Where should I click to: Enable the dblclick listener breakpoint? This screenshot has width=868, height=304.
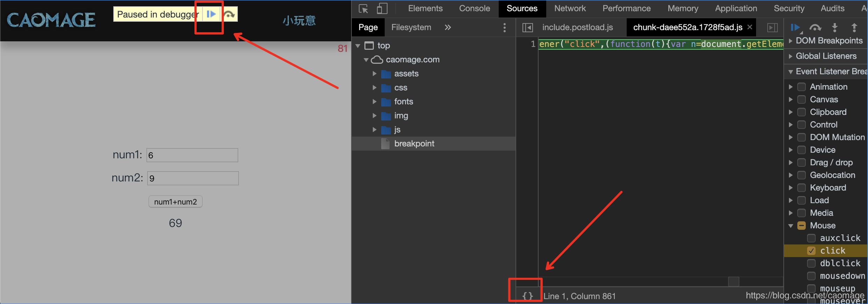tap(811, 263)
